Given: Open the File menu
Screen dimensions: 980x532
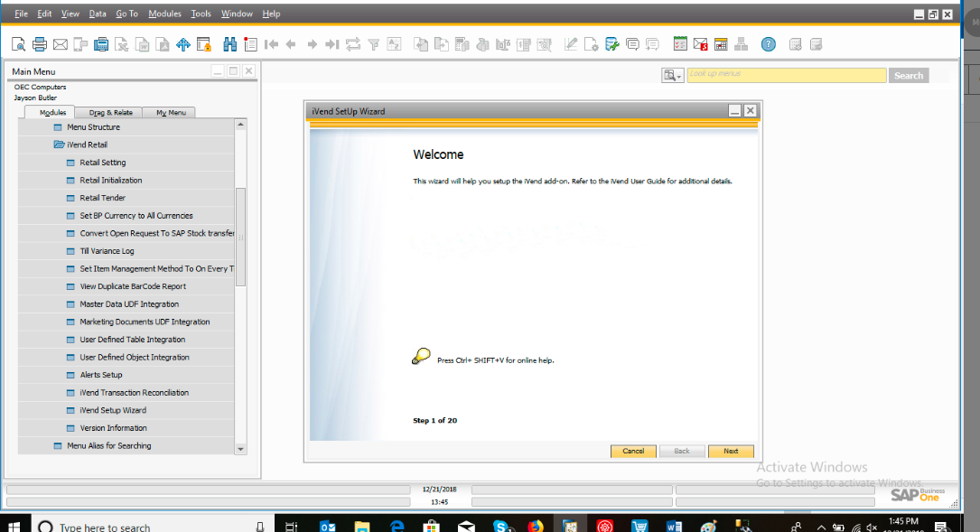Looking at the screenshot, I should click(22, 14).
